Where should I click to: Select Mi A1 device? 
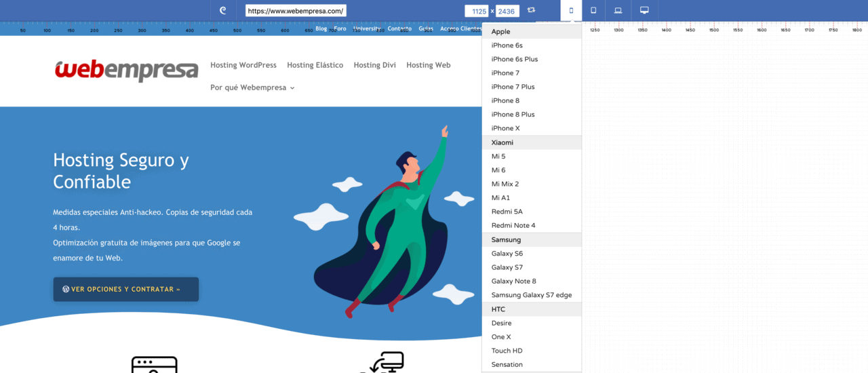pos(532,198)
